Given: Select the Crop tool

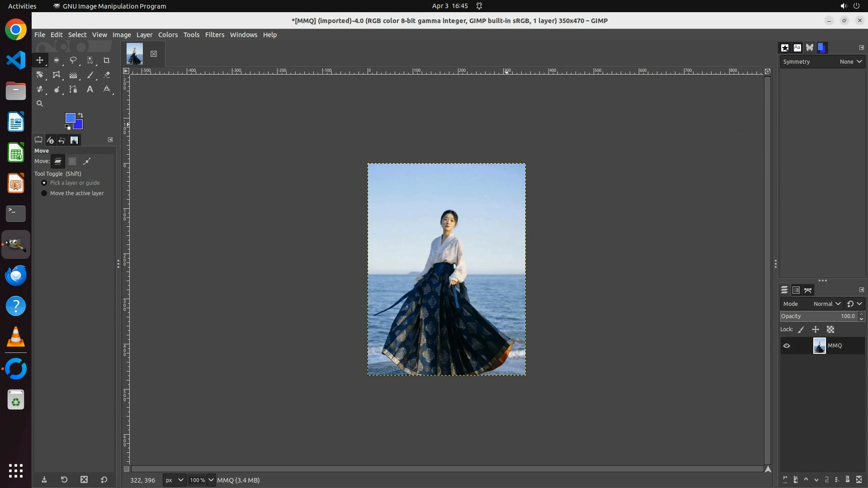Looking at the screenshot, I should [107, 60].
